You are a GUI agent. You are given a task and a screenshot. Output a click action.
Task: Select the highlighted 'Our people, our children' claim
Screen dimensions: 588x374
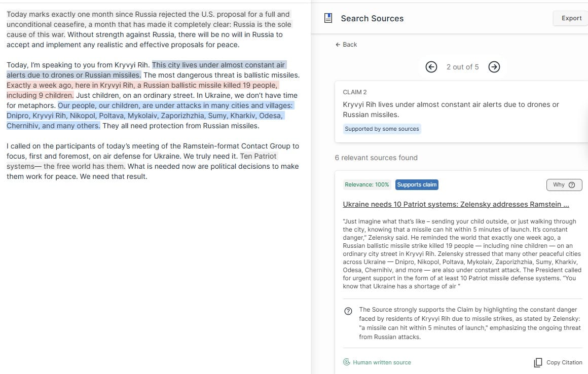(150, 116)
